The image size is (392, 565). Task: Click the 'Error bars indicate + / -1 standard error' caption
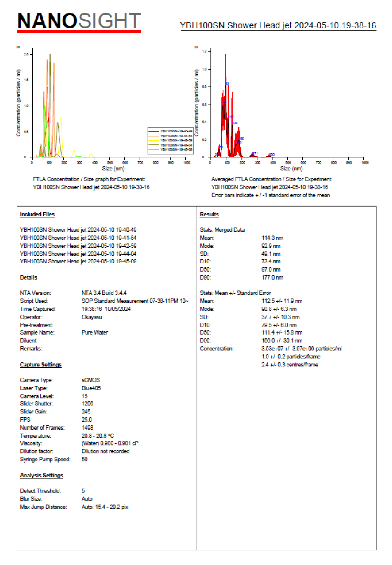(270, 195)
